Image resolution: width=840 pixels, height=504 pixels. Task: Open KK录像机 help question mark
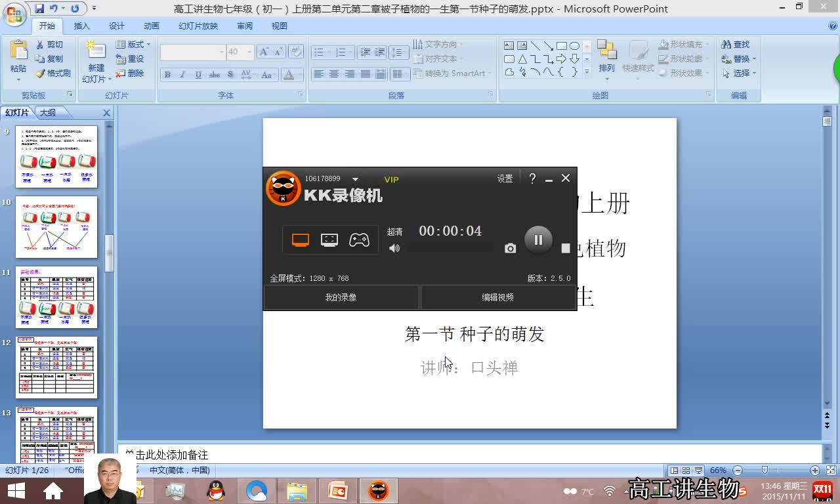(532, 178)
